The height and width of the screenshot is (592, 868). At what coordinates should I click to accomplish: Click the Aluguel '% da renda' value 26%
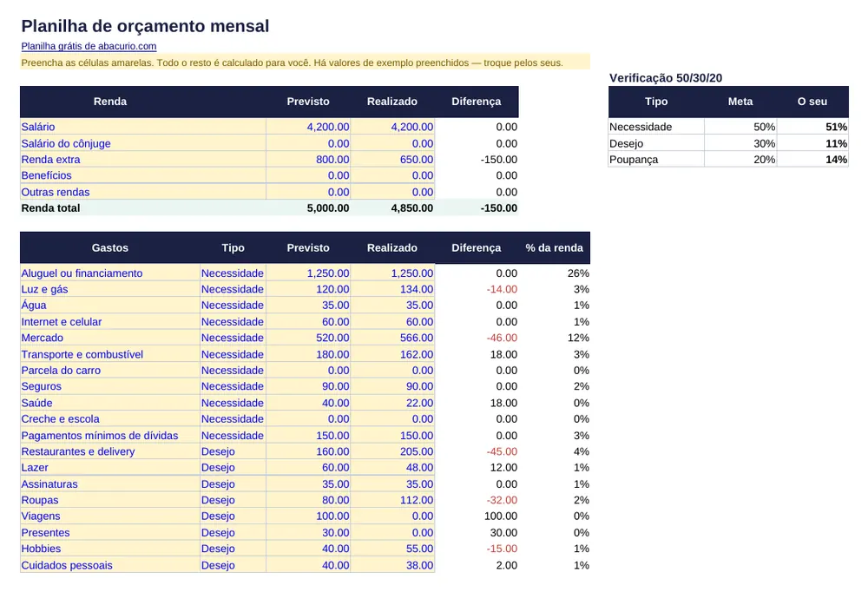578,273
